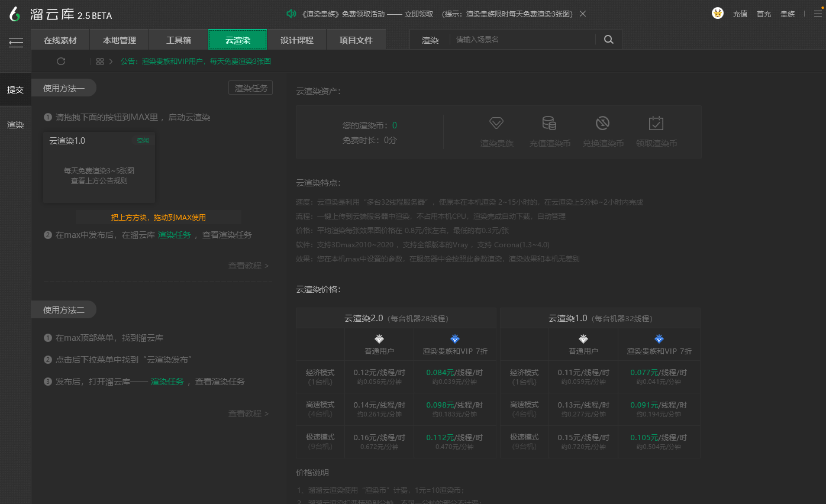Image resolution: width=826 pixels, height=504 pixels.
Task: Click the 使用方法一 header pill
Action: coord(64,88)
